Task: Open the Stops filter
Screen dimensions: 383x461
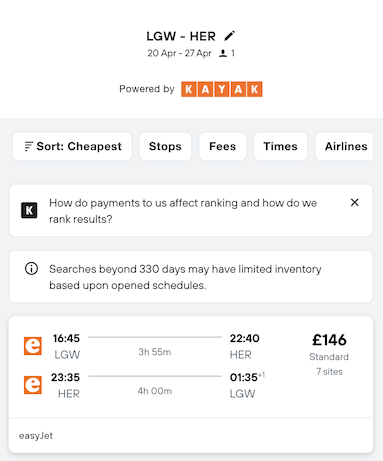Action: 165,146
